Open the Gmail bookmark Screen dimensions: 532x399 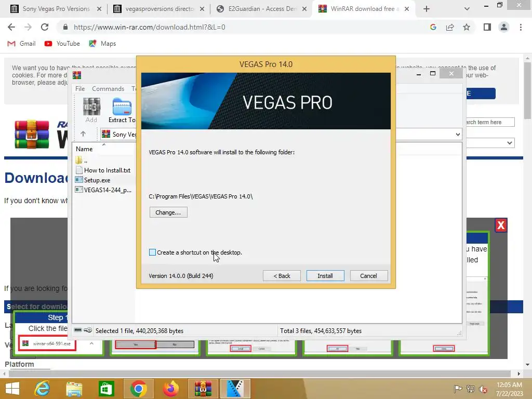coord(22,44)
